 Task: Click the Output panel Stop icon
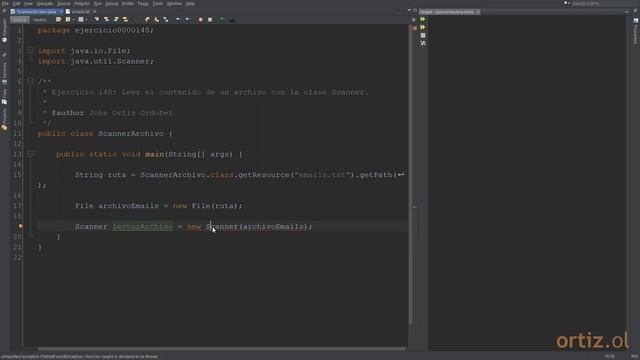[x=423, y=35]
